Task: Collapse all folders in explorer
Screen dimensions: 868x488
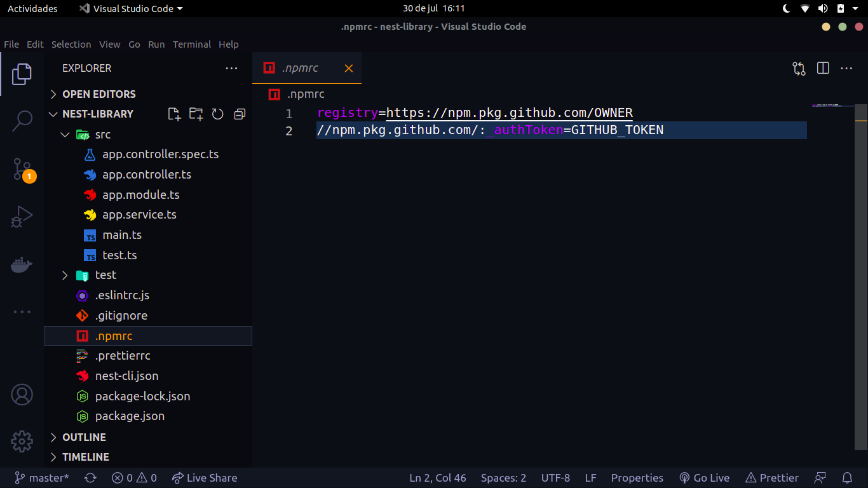Action: pos(240,114)
